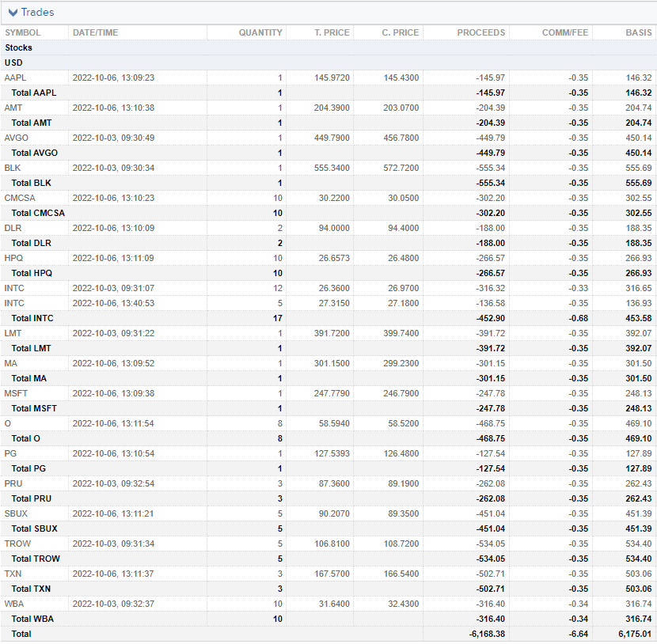Click TXN trade price 167.5700
The width and height of the screenshot is (657, 644).
tap(332, 575)
